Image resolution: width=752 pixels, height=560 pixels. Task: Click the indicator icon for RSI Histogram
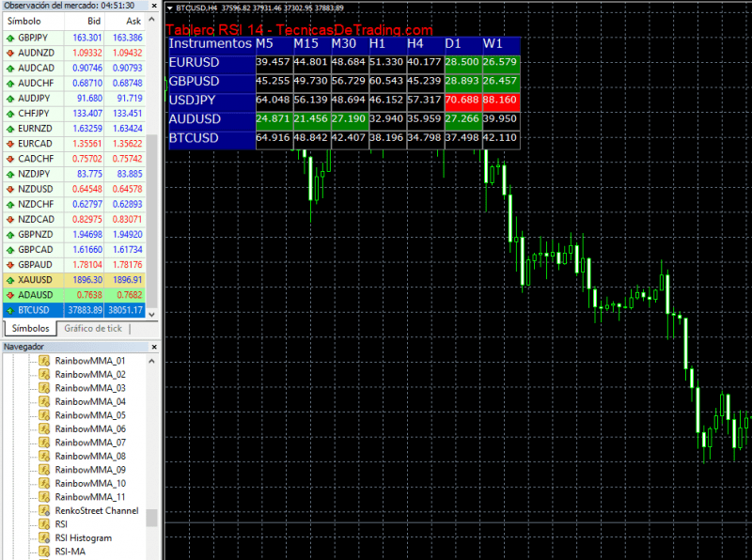[x=44, y=538]
